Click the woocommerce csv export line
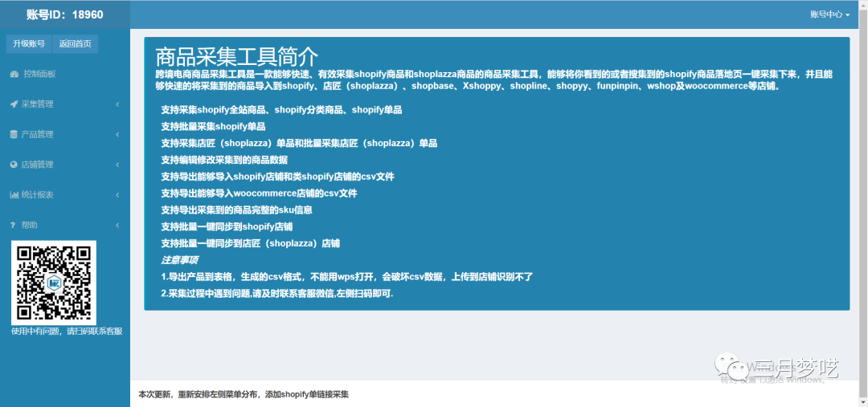868x407 pixels. (259, 193)
